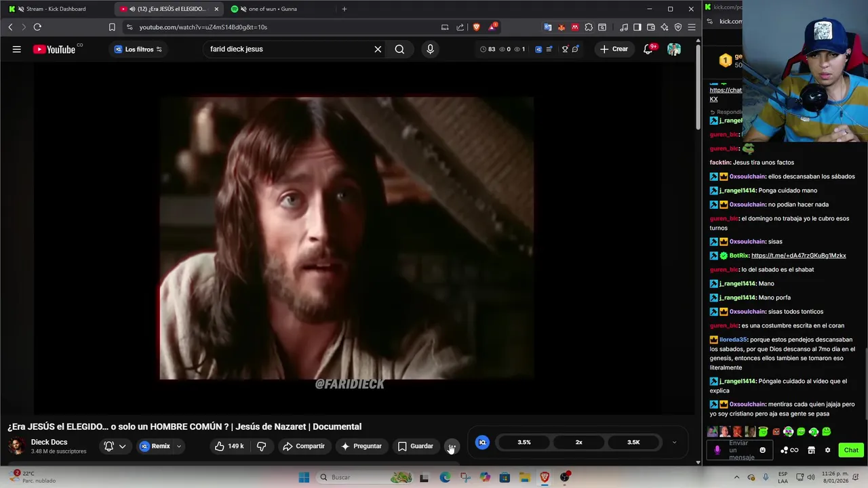The width and height of the screenshot is (868, 488).
Task: Open the emoji picker in Kick chat
Action: (762, 450)
